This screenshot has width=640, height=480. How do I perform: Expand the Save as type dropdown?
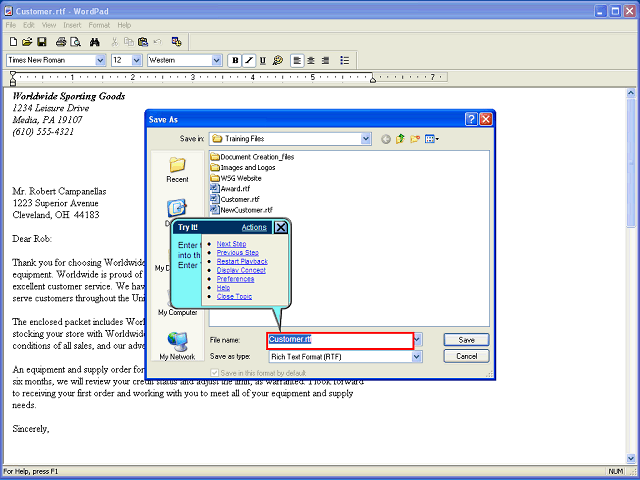tap(416, 357)
